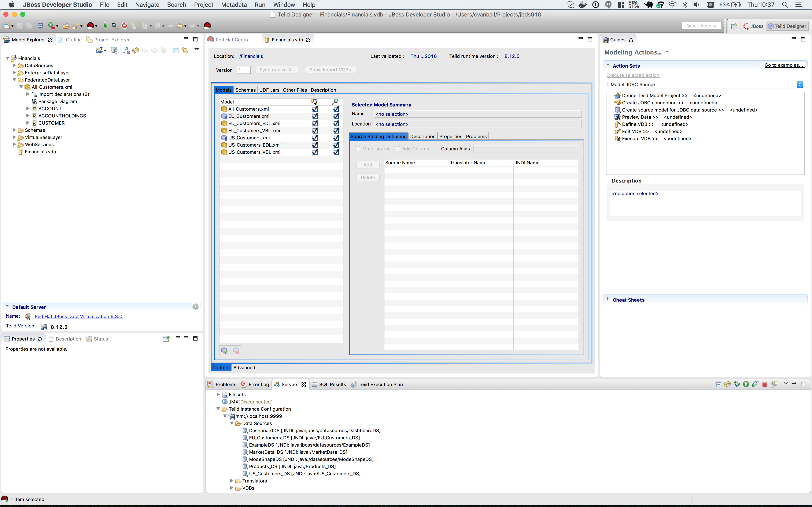Screen dimensions: 812x507
Task: Click Link with Editor arrows in Model Explorer
Action: [x=185, y=50]
